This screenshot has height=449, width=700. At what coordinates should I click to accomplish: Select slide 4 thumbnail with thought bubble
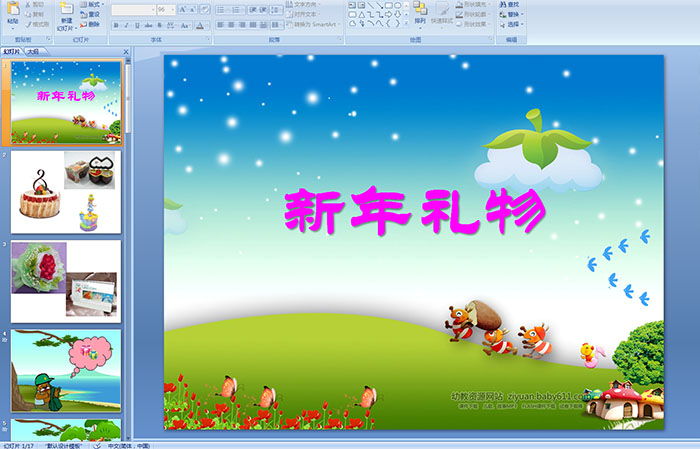pyautogui.click(x=66, y=371)
